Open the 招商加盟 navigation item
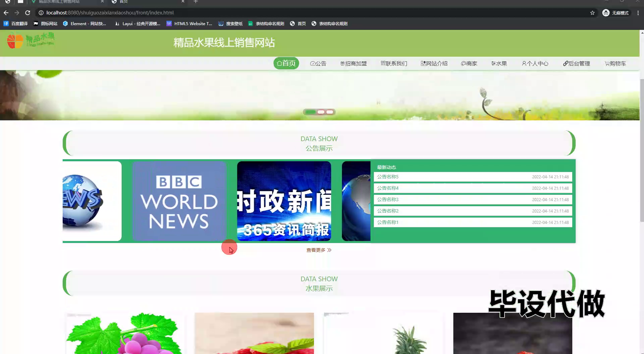 (x=354, y=63)
